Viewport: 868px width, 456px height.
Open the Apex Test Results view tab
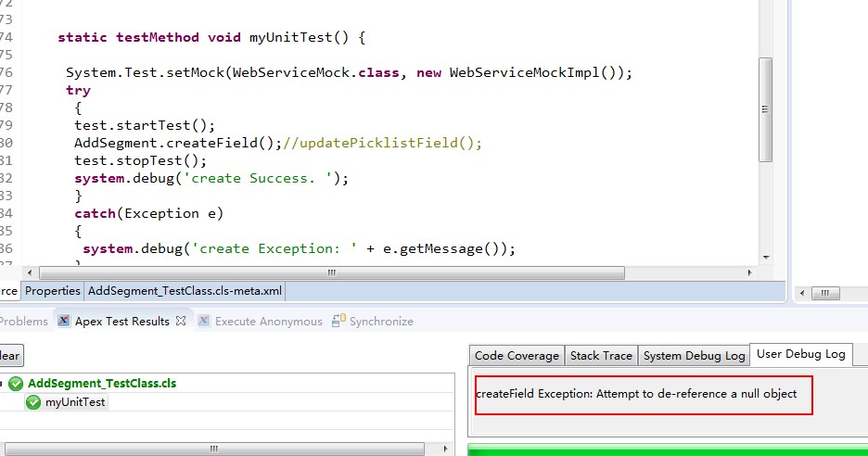click(x=121, y=321)
